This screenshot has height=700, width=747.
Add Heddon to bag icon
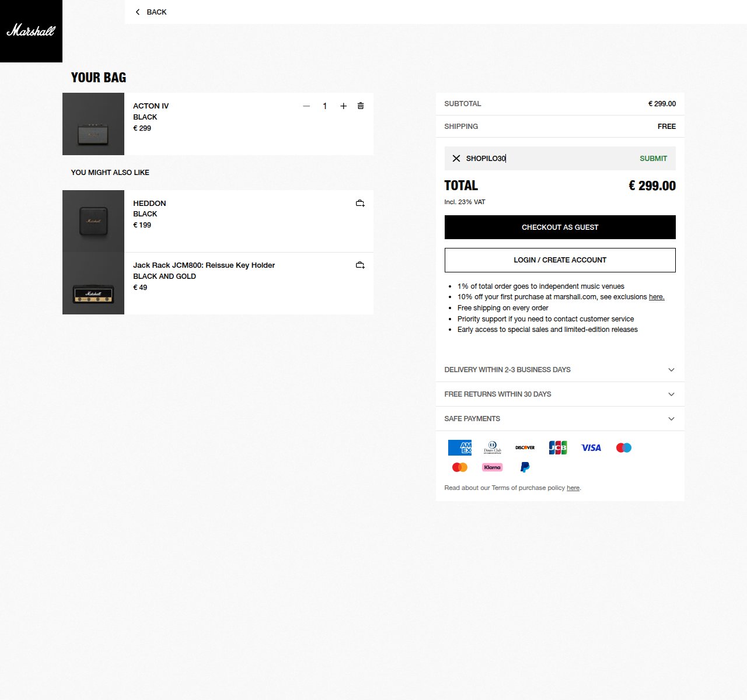pyautogui.click(x=360, y=203)
